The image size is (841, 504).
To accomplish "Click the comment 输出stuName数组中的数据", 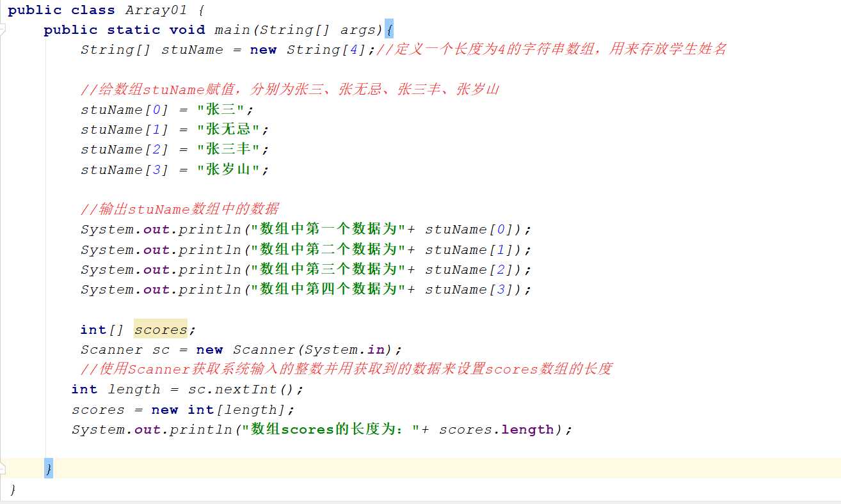I will click(x=180, y=209).
